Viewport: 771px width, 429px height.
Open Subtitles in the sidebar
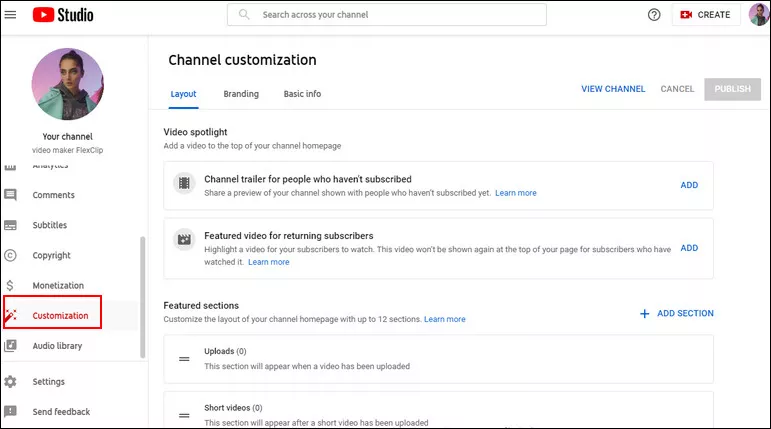coord(50,225)
